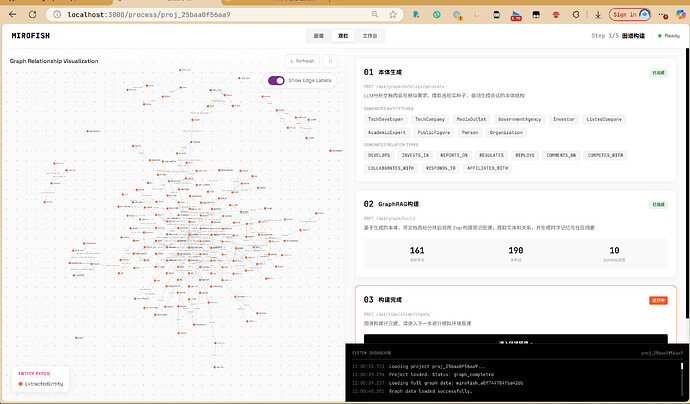The width and height of the screenshot is (690, 404).
Task: Click the REGULATES relation type tag
Action: click(491, 155)
